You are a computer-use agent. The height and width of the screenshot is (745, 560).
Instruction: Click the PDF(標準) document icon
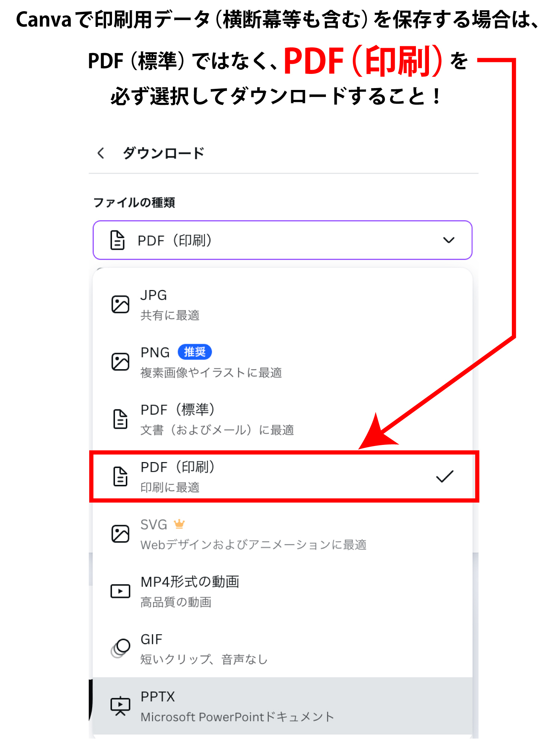(x=120, y=419)
